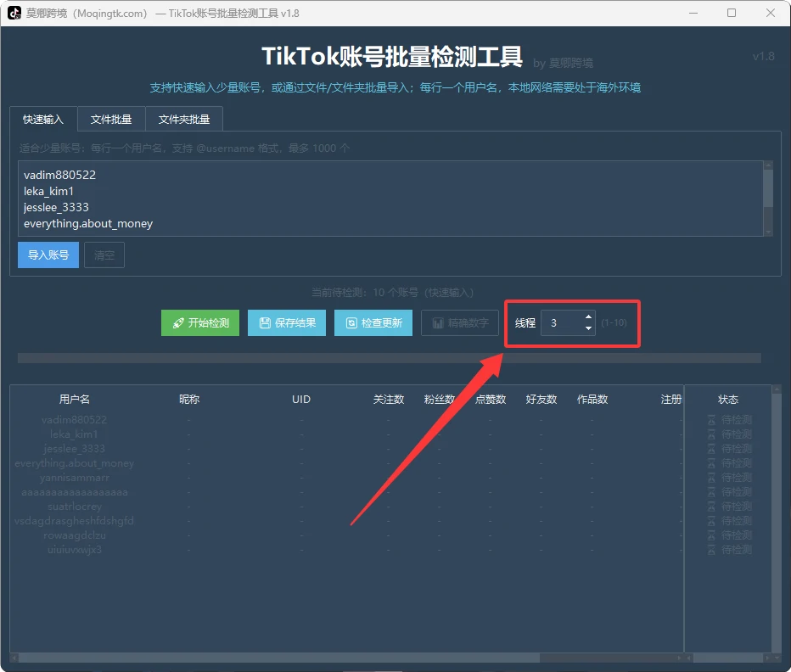
Task: Switch to the 快速输入 tab
Action: tap(43, 120)
